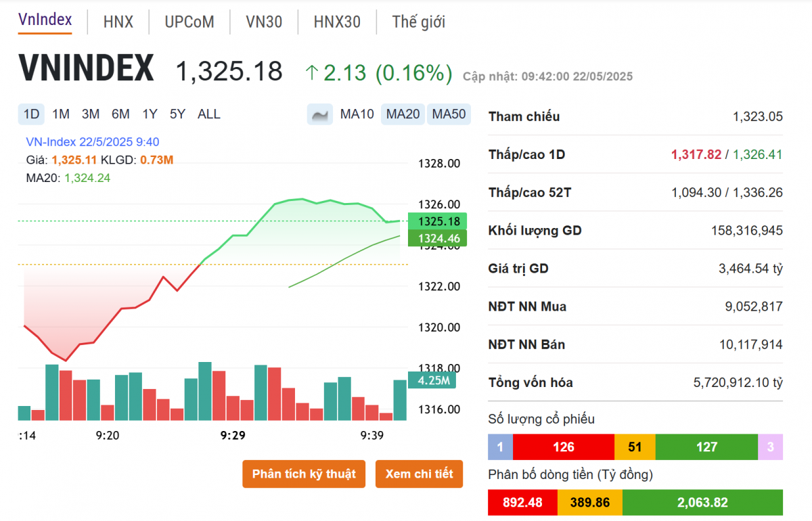Click the Khối lượng GD value 158,316,945

747,231
